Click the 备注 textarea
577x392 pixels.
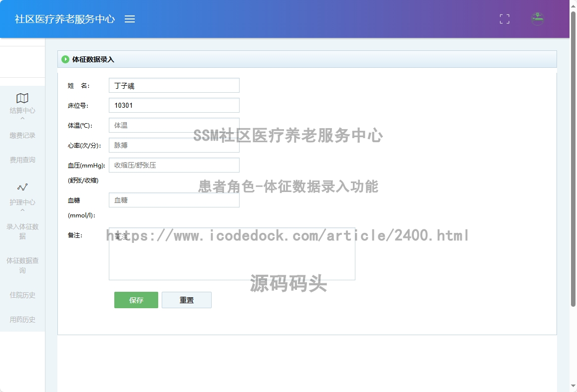(x=232, y=254)
